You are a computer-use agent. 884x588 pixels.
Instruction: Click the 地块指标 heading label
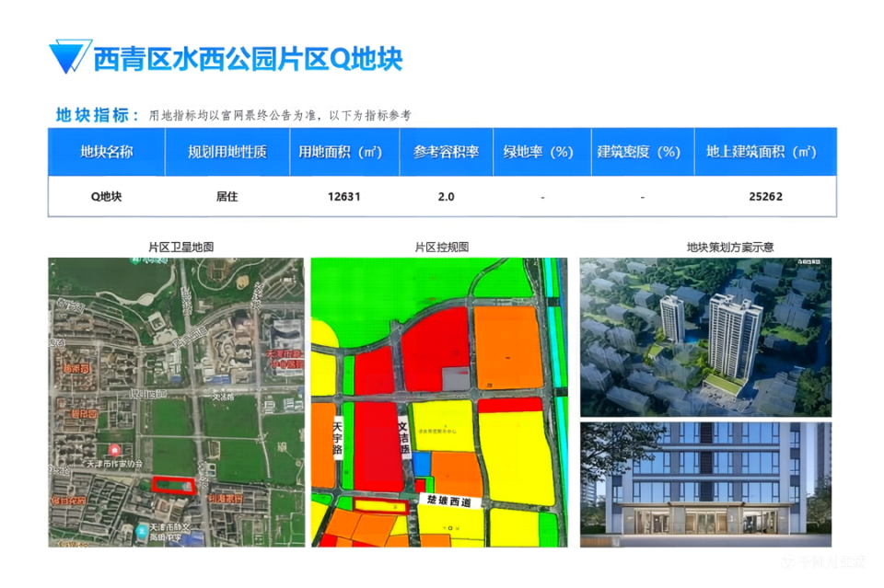(x=97, y=115)
